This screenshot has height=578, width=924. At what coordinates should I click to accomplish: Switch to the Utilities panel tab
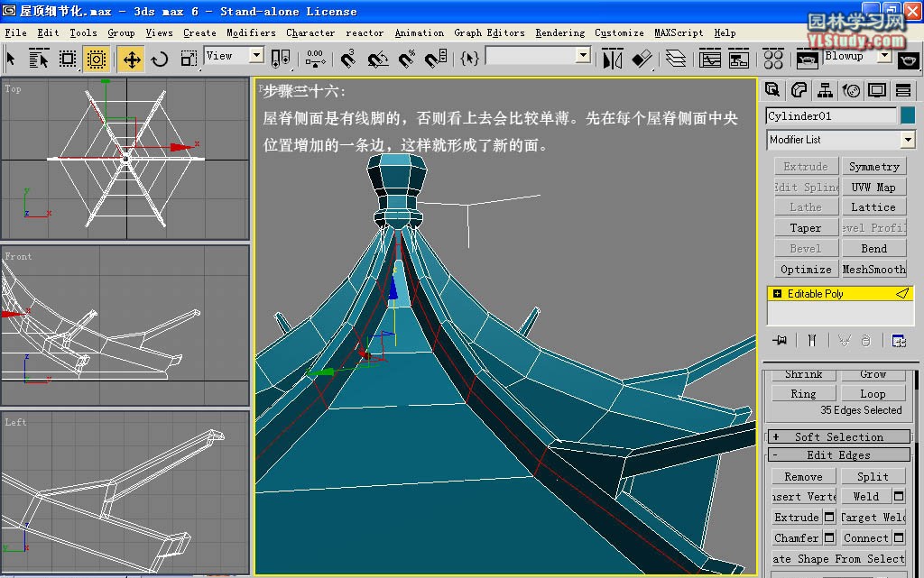tap(903, 90)
